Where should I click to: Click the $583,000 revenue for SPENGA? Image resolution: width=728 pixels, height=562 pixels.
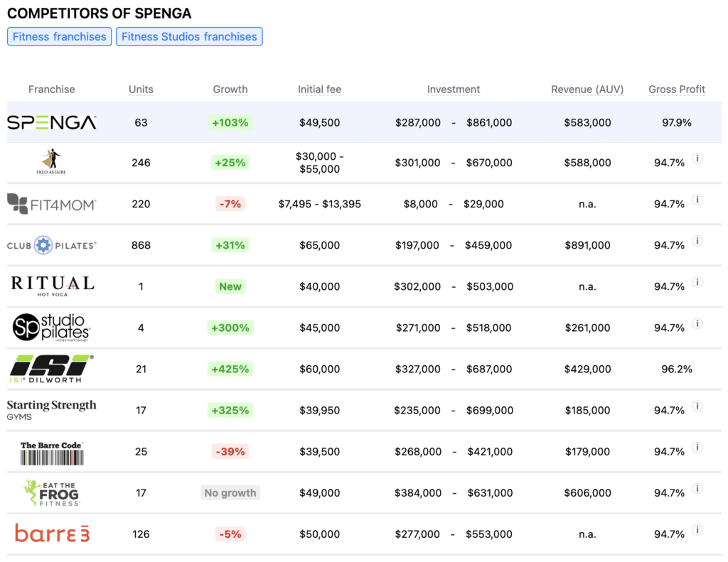(x=587, y=122)
